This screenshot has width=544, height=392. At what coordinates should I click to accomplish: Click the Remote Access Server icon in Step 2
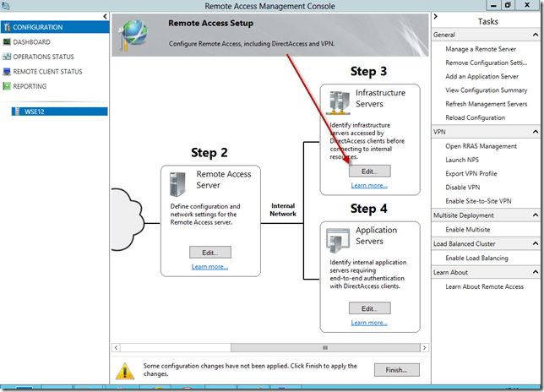pyautogui.click(x=178, y=183)
